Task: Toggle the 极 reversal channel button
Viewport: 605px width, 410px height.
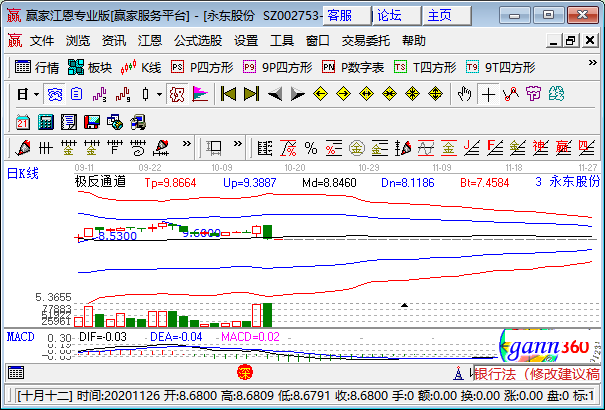Action: click(x=177, y=94)
